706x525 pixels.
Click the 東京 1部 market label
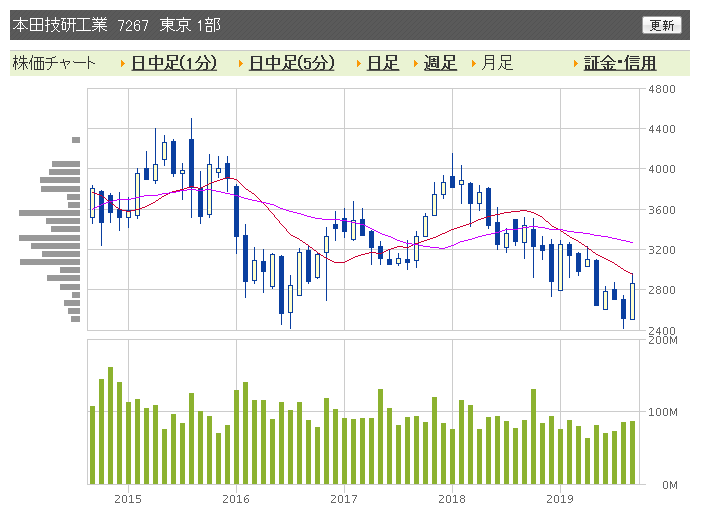coord(190,25)
